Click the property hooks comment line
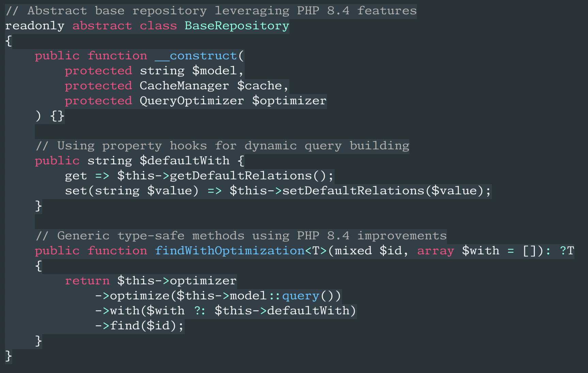This screenshot has width=588, height=373. click(222, 146)
